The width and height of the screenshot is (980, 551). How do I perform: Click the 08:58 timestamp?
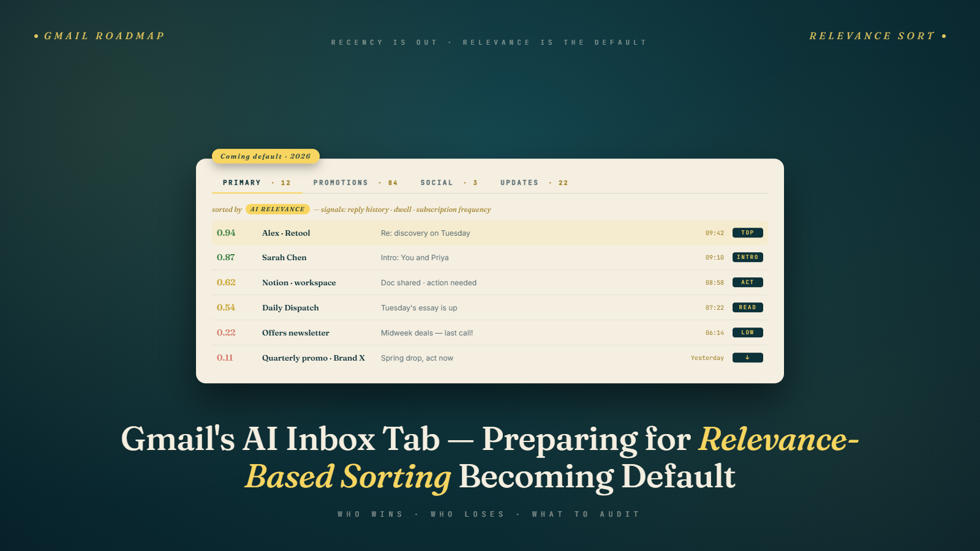pyautogui.click(x=715, y=283)
